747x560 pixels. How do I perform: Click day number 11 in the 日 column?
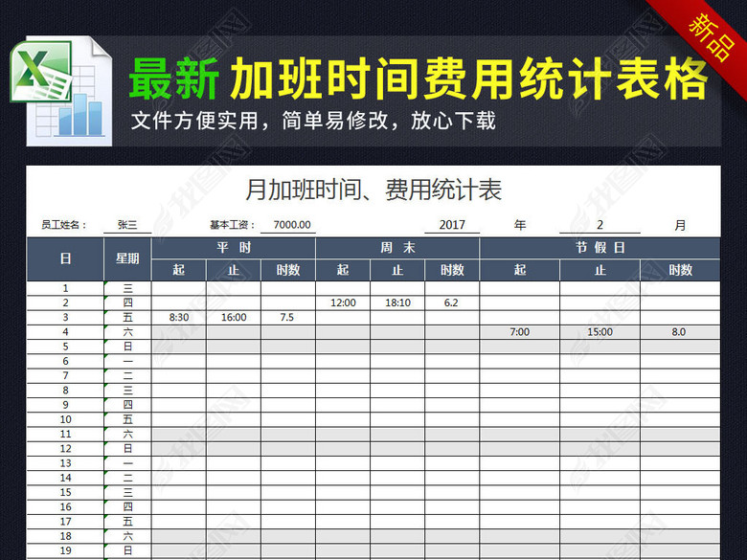tap(65, 435)
